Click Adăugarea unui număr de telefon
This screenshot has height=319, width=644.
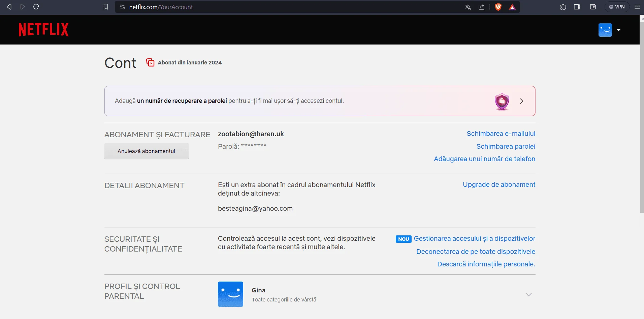(x=484, y=159)
